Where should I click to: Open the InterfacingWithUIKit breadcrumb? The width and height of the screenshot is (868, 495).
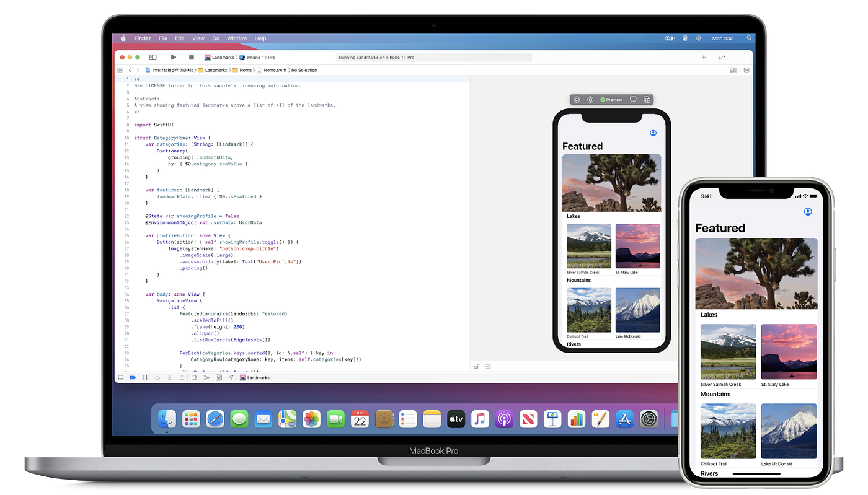tap(168, 70)
